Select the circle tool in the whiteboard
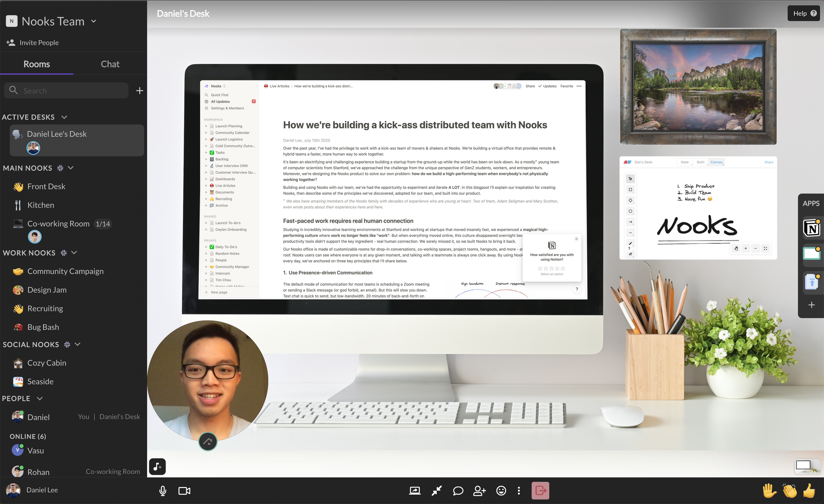Viewport: 824px width, 504px height. pyautogui.click(x=630, y=211)
